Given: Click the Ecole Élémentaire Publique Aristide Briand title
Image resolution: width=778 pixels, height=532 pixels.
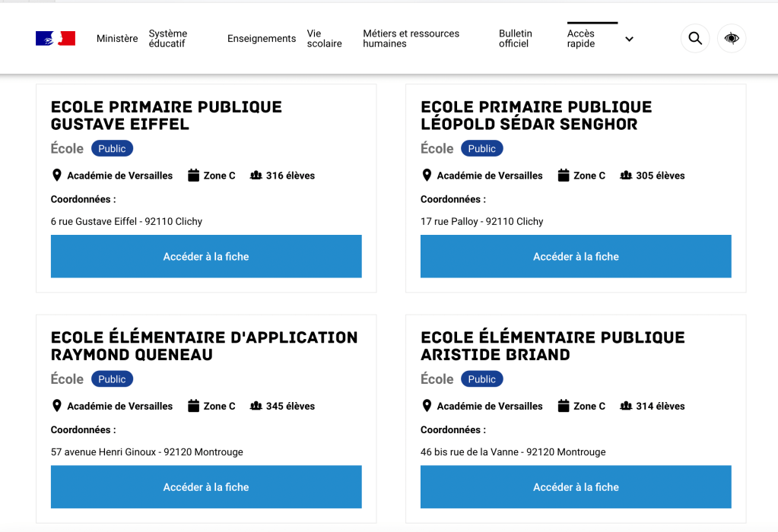Looking at the screenshot, I should click(552, 346).
